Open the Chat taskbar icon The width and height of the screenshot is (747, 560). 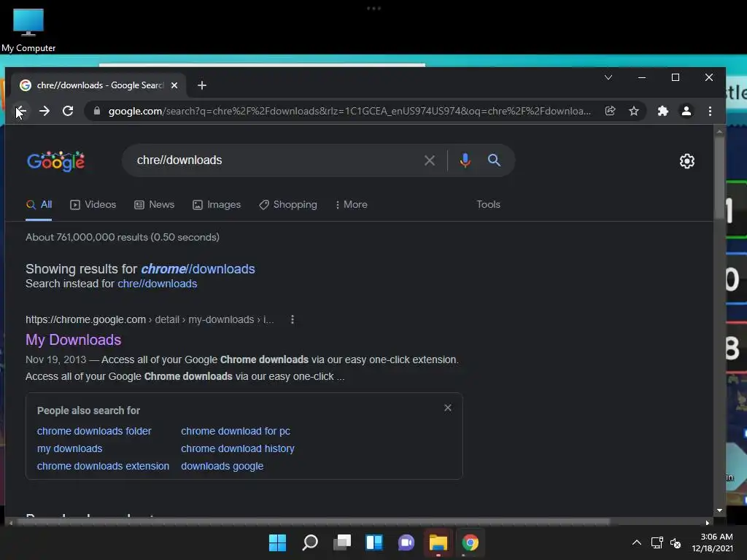(x=406, y=542)
